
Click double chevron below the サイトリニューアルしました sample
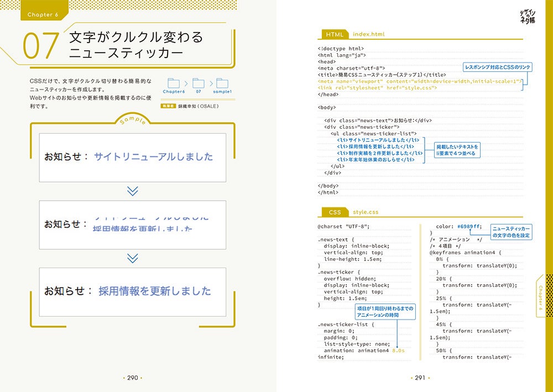tap(133, 191)
